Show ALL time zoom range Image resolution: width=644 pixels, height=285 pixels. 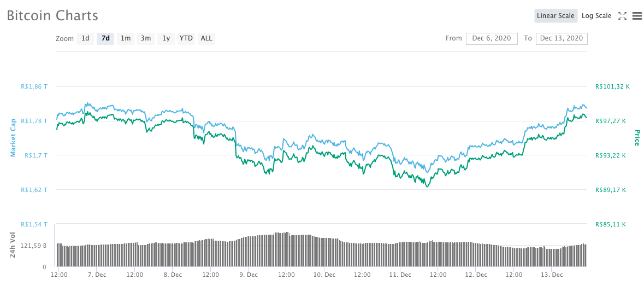coord(206,38)
